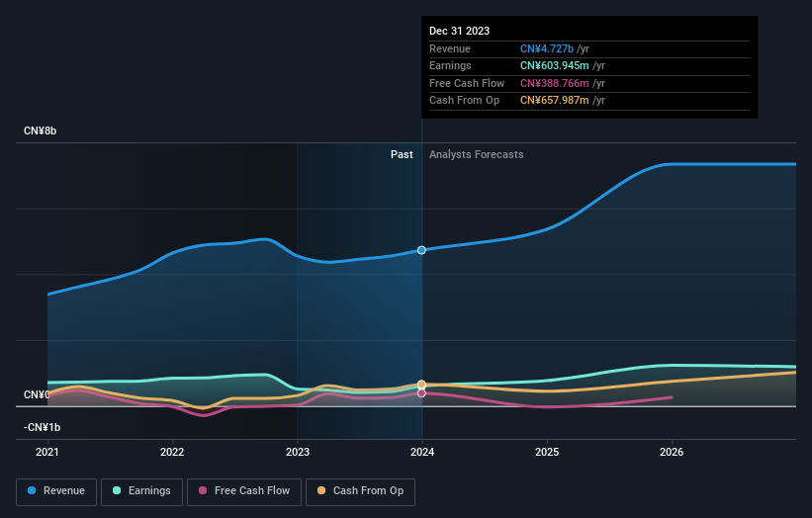This screenshot has height=518, width=812.
Task: Select the 2025 x-axis label
Action: [547, 452]
